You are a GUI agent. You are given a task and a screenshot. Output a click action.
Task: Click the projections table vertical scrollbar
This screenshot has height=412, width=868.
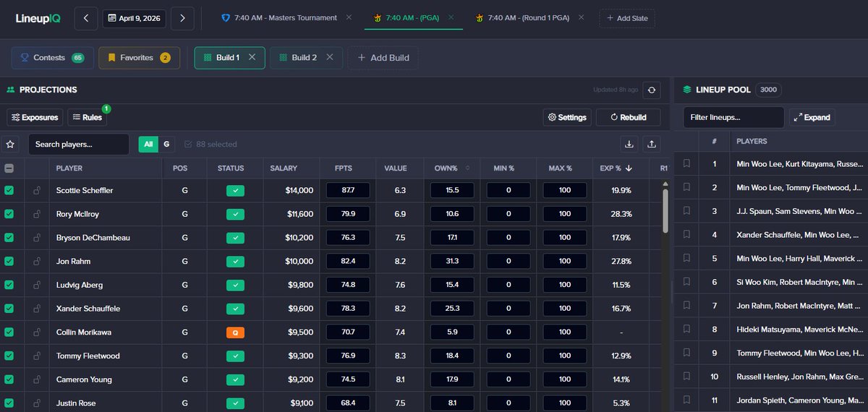click(665, 211)
